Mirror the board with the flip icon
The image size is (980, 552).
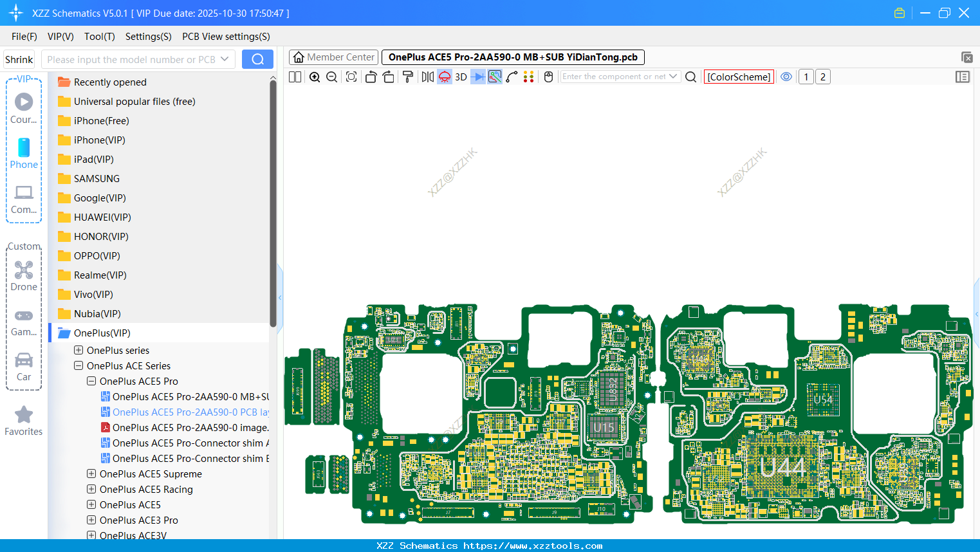[x=428, y=77]
